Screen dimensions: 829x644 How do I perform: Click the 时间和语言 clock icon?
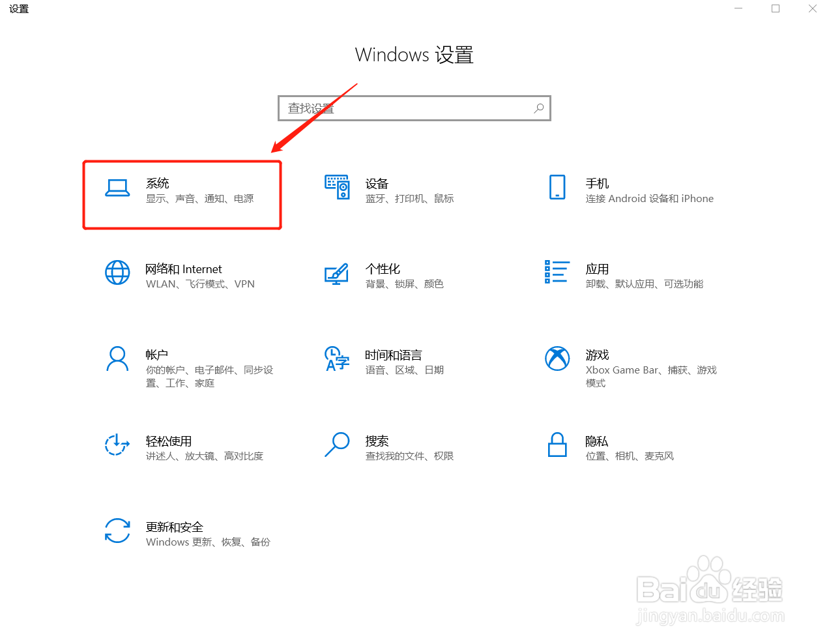click(x=337, y=359)
